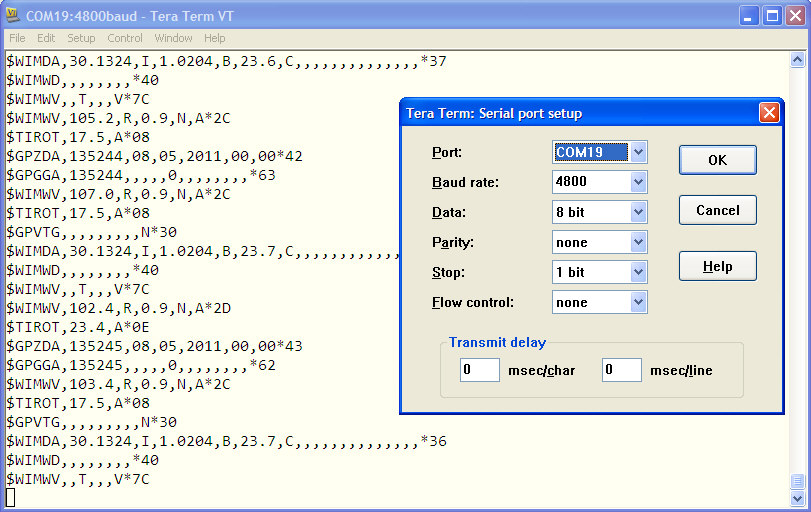Expand the Parity dropdown
811x512 pixels.
[x=638, y=242]
